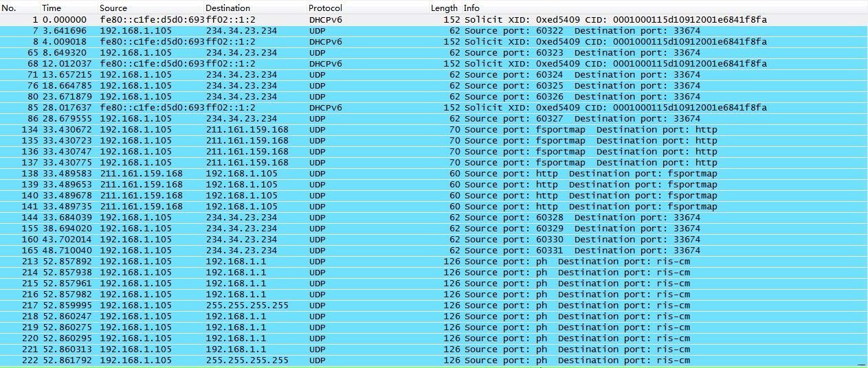Image resolution: width=868 pixels, height=368 pixels.
Task: Click the Length column header
Action: pos(444,8)
